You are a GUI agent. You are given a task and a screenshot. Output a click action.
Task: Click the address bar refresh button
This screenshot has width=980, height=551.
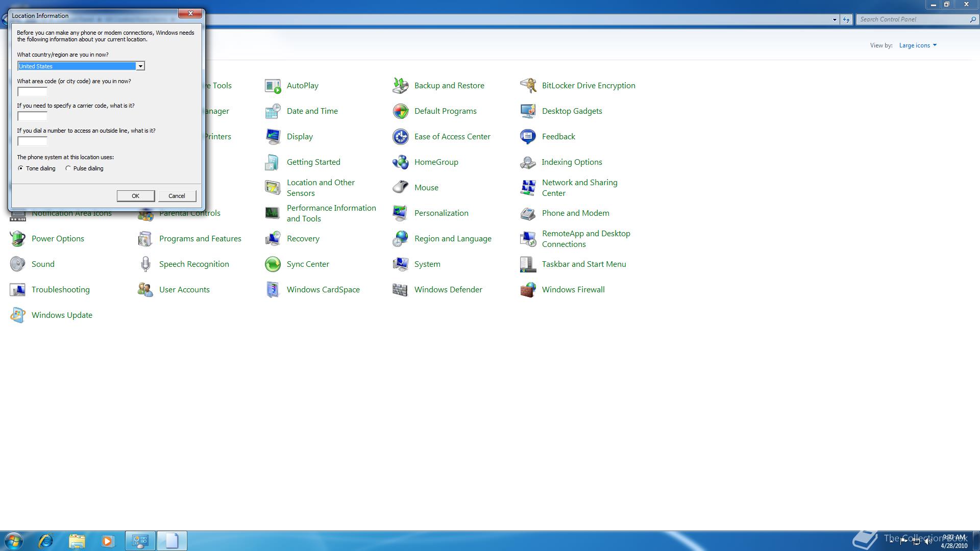coord(846,19)
